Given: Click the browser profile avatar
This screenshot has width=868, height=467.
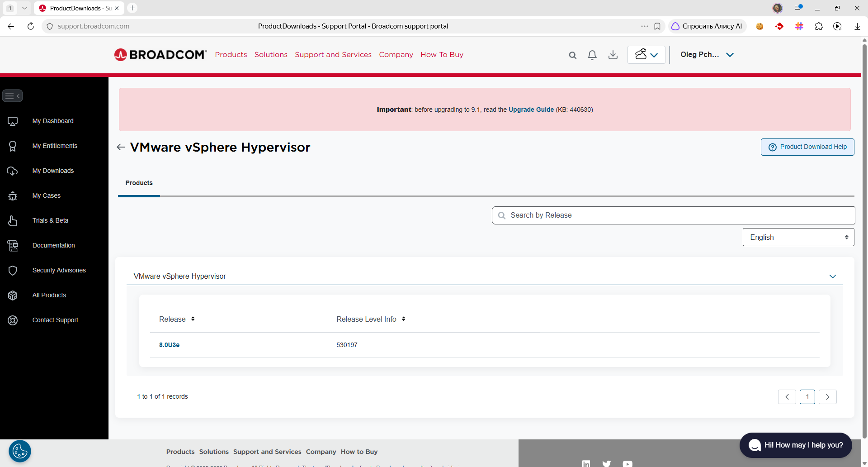Looking at the screenshot, I should [778, 8].
